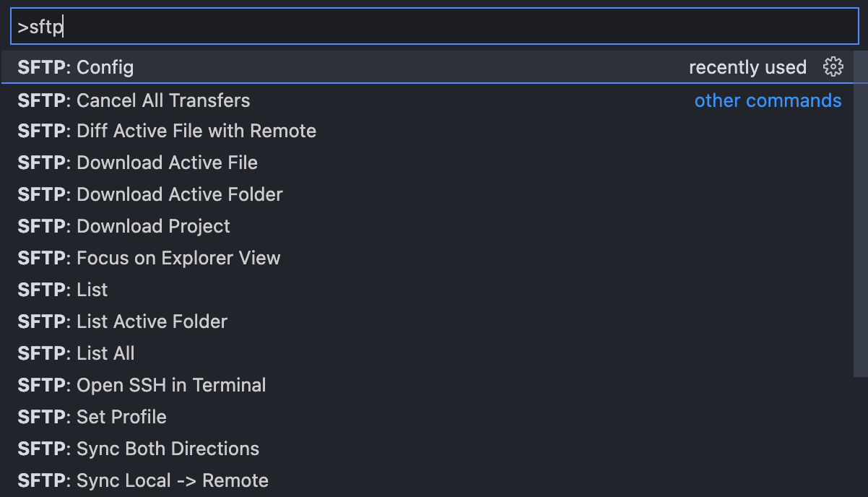This screenshot has width=868, height=497.
Task: Choose SFTP: Download Project command
Action: click(x=427, y=227)
